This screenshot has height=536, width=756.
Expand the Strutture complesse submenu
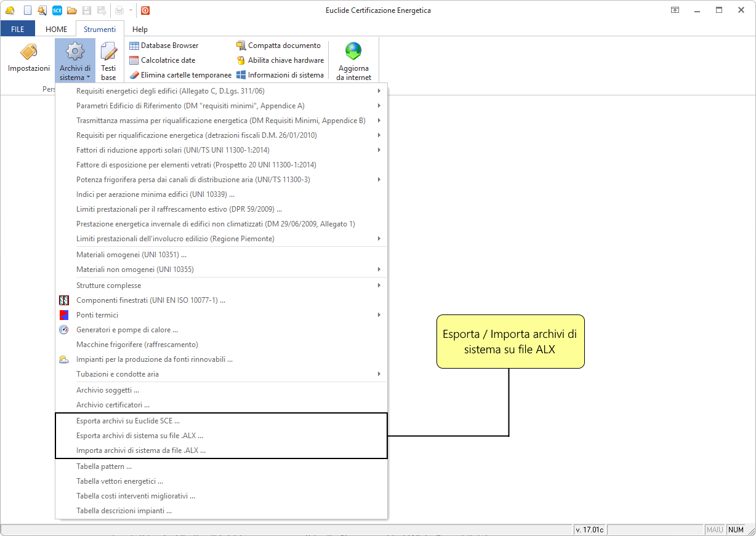tap(108, 286)
